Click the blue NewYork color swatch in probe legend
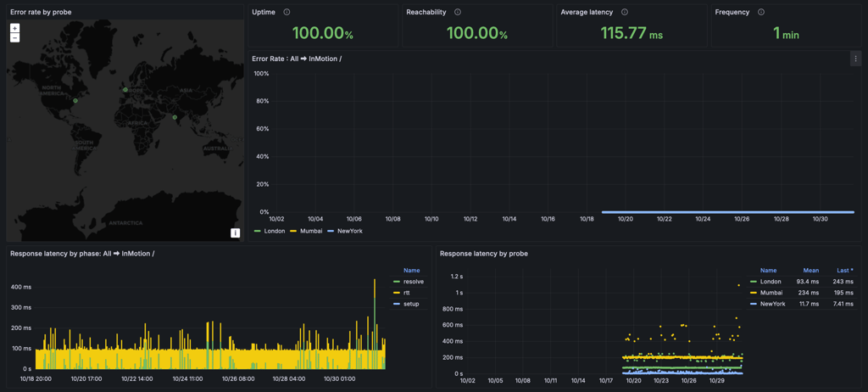868x392 pixels. 753,304
